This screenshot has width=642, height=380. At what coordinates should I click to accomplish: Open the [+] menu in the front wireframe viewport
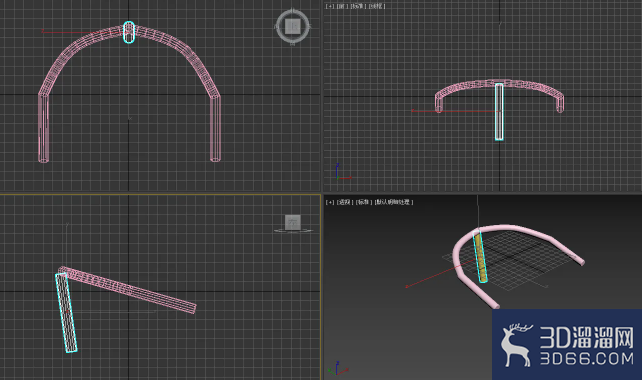coord(330,6)
